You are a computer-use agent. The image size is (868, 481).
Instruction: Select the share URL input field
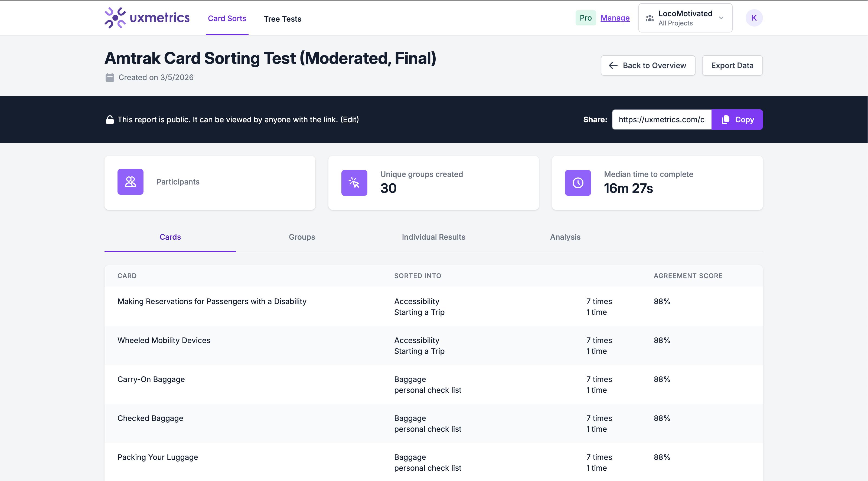(661, 120)
